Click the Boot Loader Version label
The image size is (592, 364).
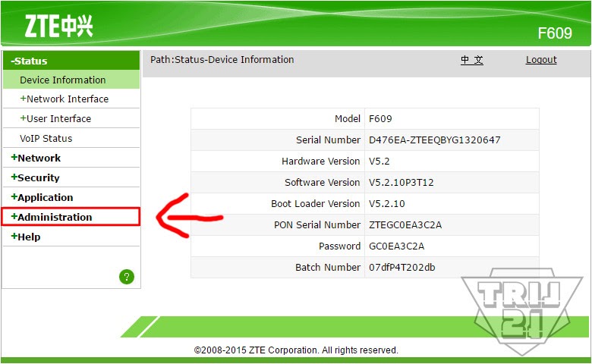pos(316,204)
